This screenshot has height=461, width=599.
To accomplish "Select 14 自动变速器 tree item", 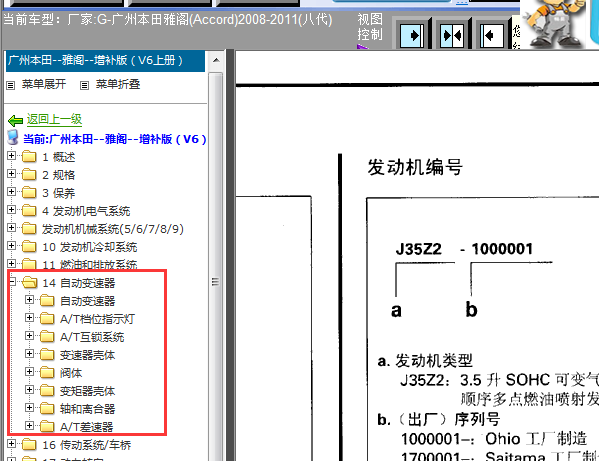I will click(79, 283).
